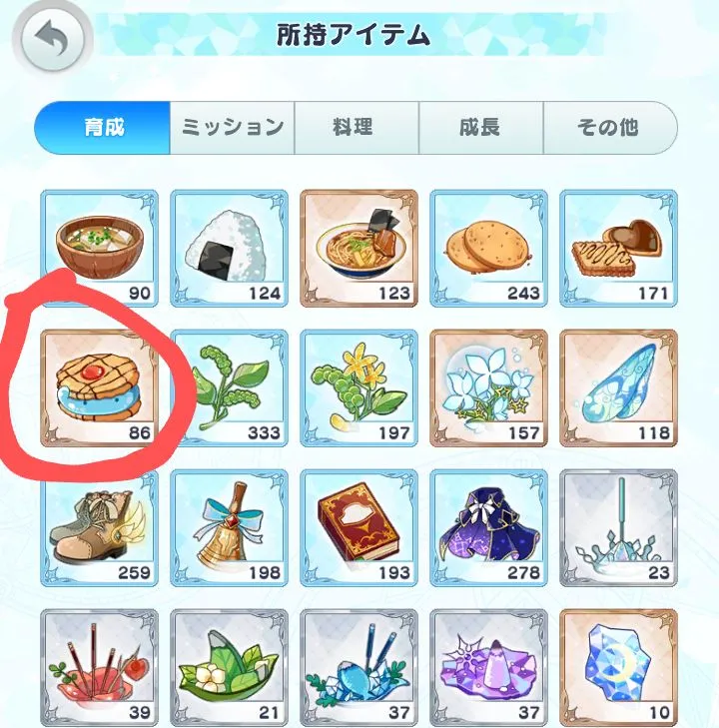The image size is (719, 728).
Task: Select the green herb item with 333
Action: click(230, 388)
